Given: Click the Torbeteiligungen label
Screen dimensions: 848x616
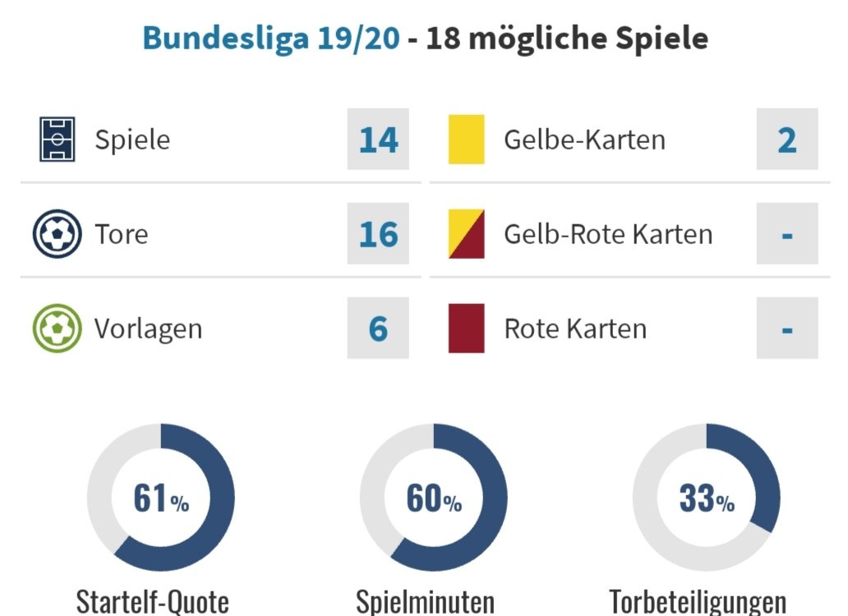Looking at the screenshot, I should tap(698, 601).
